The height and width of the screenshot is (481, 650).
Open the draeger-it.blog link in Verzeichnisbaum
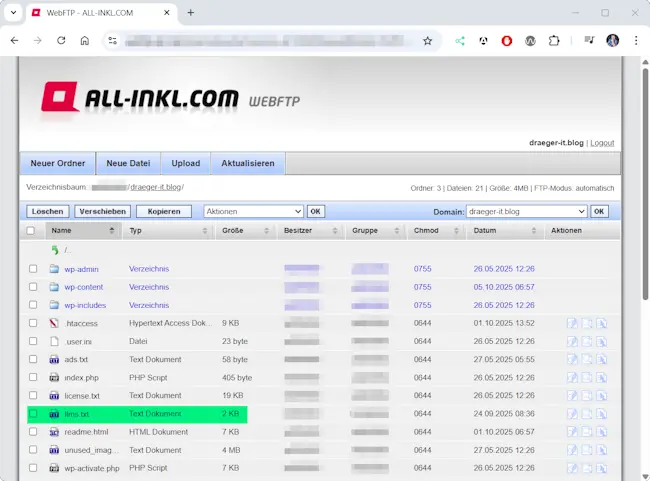(x=155, y=187)
